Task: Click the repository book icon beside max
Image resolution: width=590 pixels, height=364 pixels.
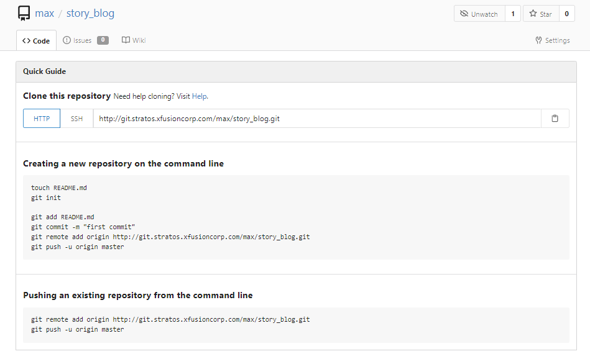Action: pos(24,13)
